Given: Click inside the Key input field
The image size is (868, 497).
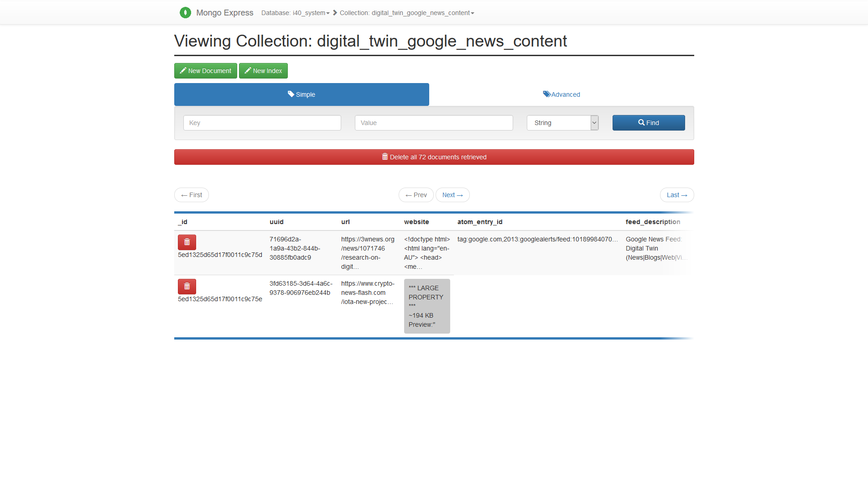Looking at the screenshot, I should click(262, 123).
